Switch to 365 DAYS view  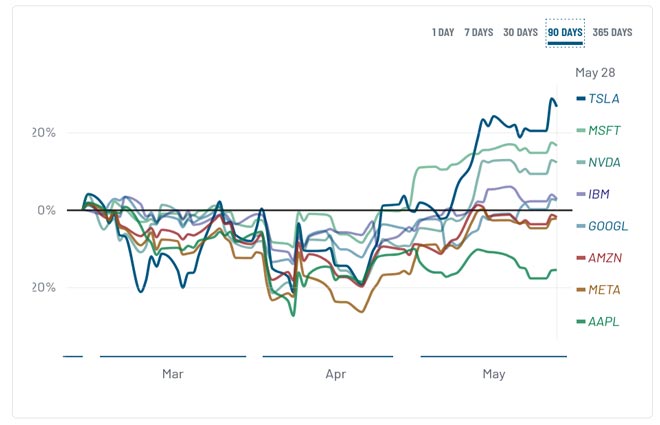pos(612,32)
